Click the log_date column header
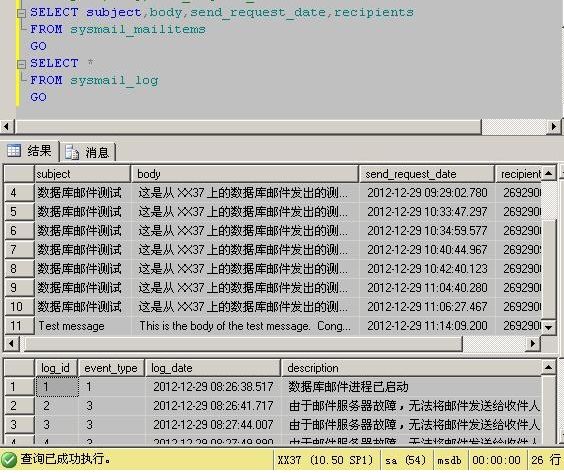This screenshot has width=564, height=473. pos(213,368)
